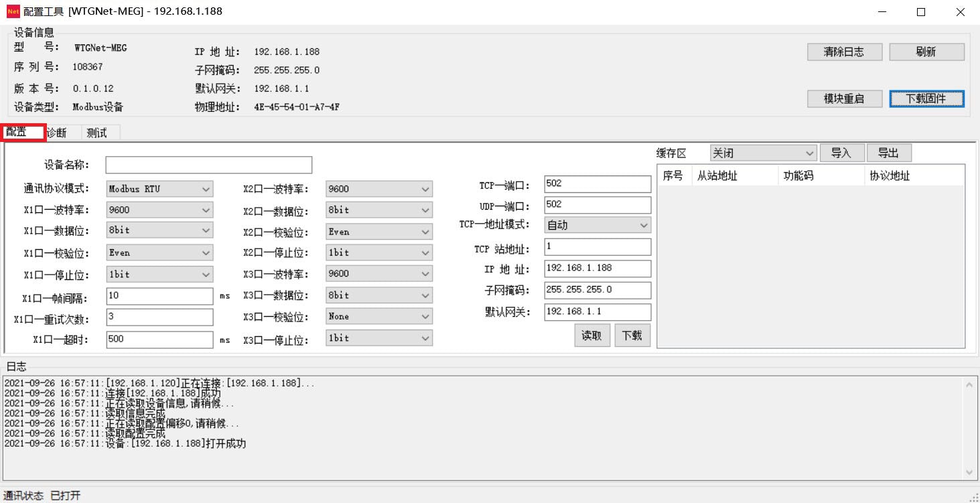Viewport: 980px width, 503px height.
Task: Click the IP 地址 input field in config
Action: coord(598,268)
